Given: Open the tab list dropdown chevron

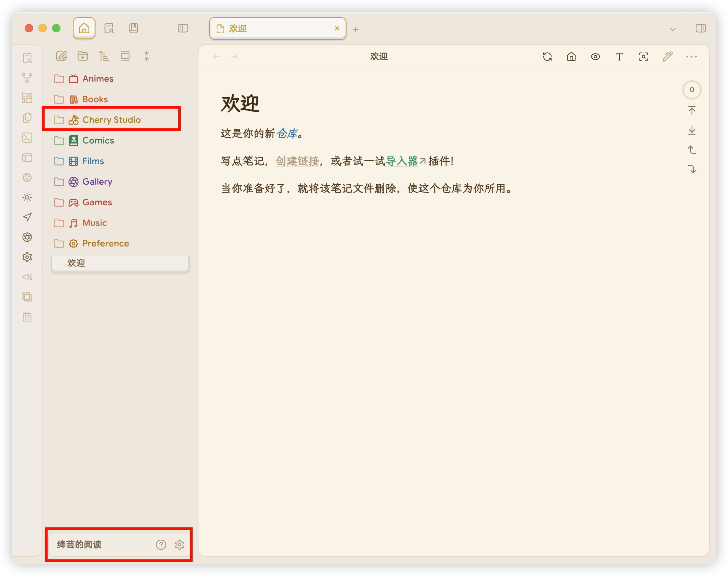Looking at the screenshot, I should pos(672,30).
